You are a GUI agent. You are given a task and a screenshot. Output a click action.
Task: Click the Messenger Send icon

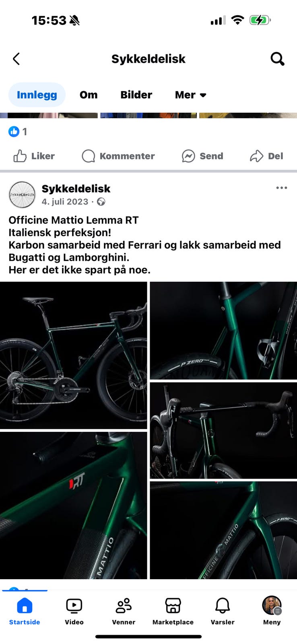[x=188, y=156]
